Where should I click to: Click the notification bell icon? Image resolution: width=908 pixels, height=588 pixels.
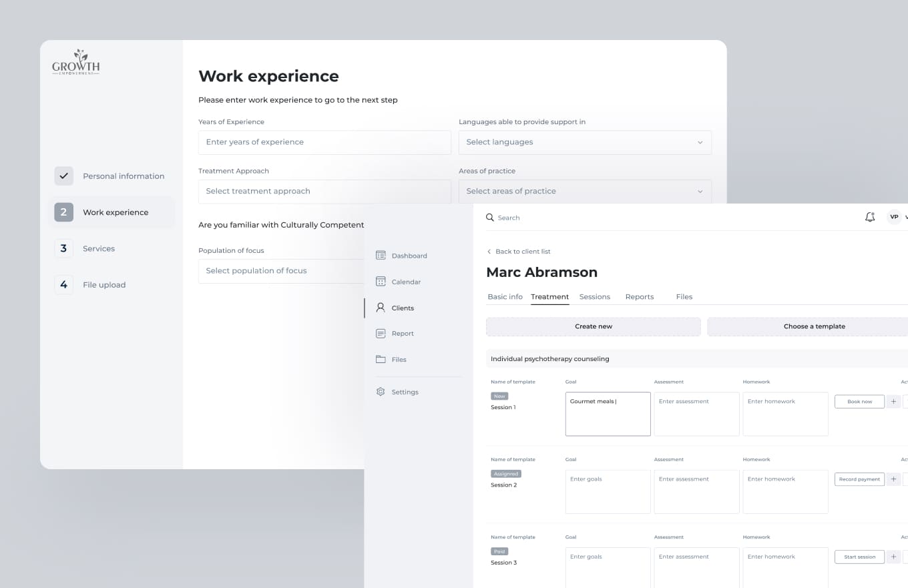pyautogui.click(x=869, y=217)
